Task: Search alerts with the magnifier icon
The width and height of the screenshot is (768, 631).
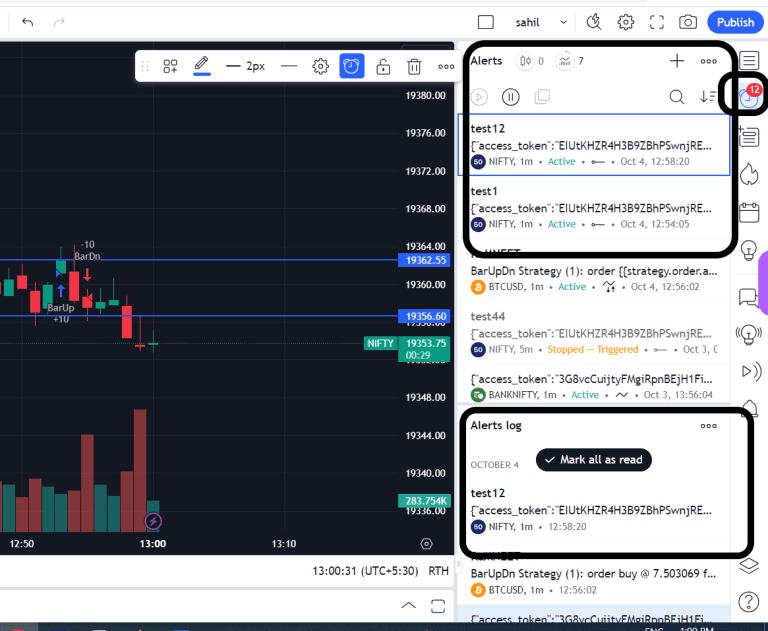Action: pyautogui.click(x=677, y=97)
